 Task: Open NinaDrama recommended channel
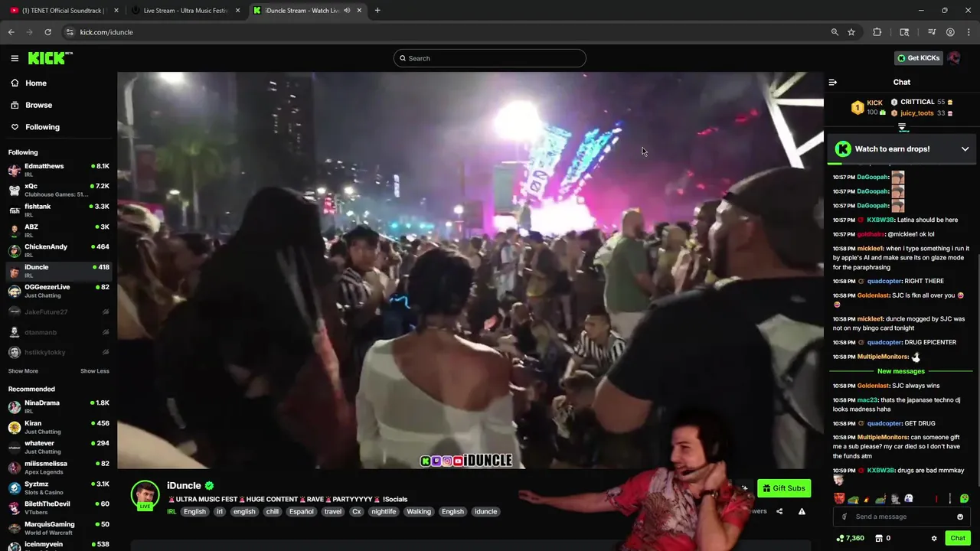(58, 406)
